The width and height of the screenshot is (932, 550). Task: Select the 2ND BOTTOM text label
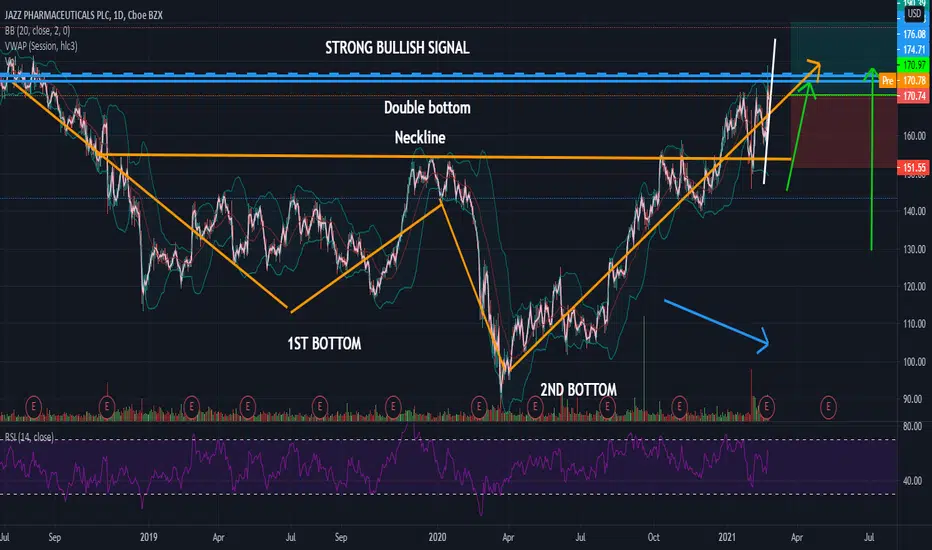coord(578,390)
